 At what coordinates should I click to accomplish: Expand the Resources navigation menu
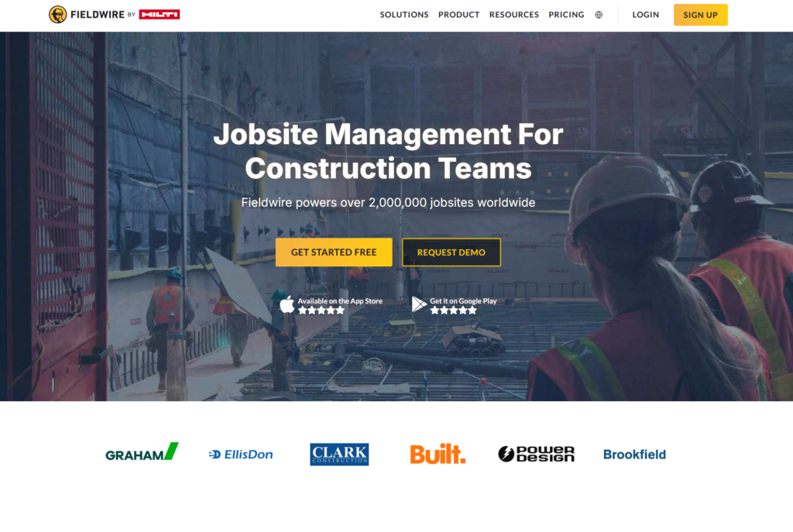[513, 15]
